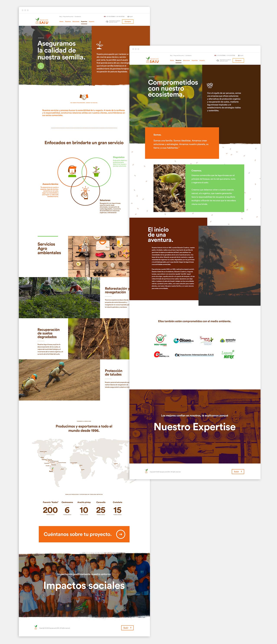Click the roots-in-soil photo beside Recuperación de suelos

pos(99,339)
